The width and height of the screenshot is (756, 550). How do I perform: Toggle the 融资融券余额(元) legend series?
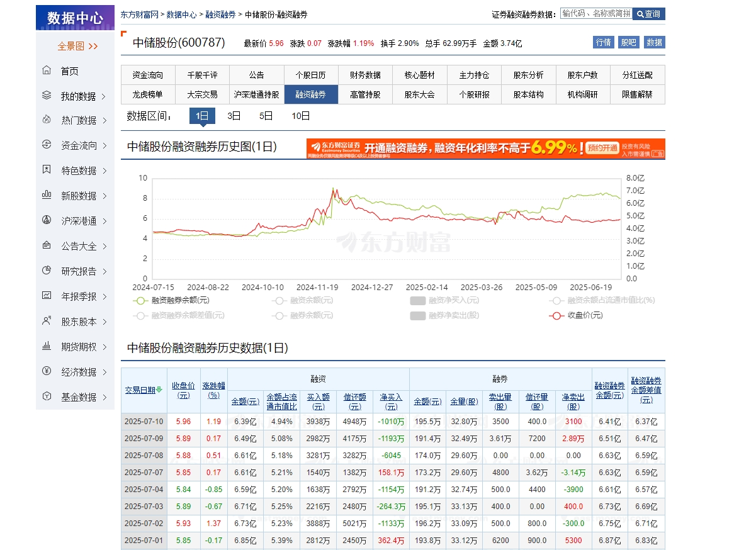coord(171,301)
